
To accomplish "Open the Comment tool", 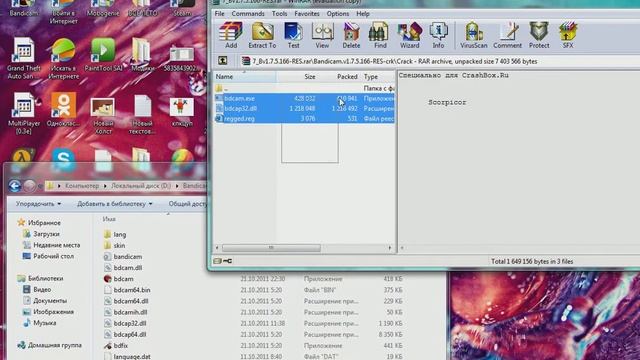I will point(507,36).
